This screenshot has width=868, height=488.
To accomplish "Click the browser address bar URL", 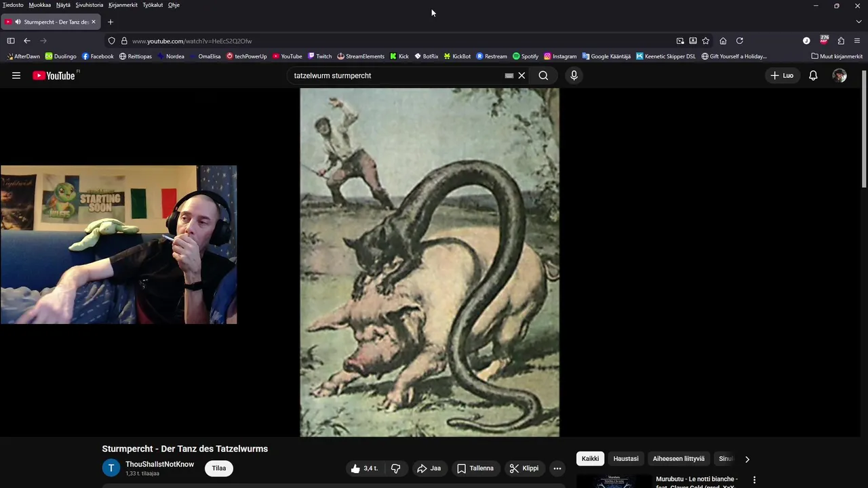I will click(x=192, y=41).
